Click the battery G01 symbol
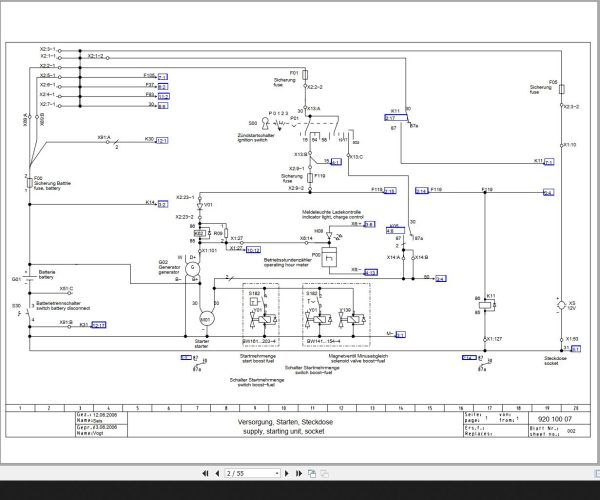Image resolution: width=600 pixels, height=500 pixels. click(x=29, y=276)
